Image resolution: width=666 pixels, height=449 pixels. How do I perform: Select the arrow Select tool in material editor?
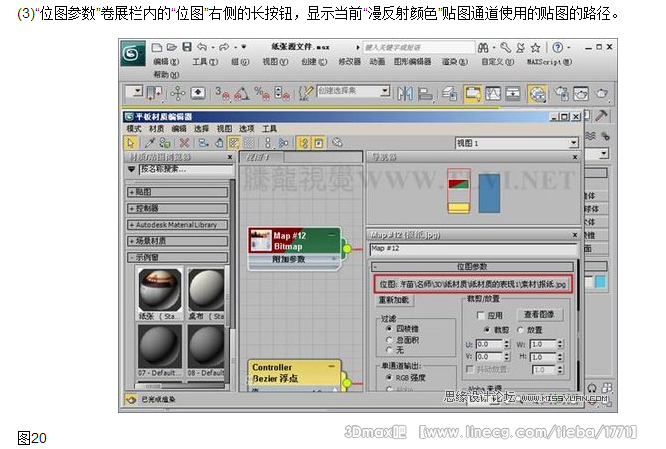click(130, 143)
